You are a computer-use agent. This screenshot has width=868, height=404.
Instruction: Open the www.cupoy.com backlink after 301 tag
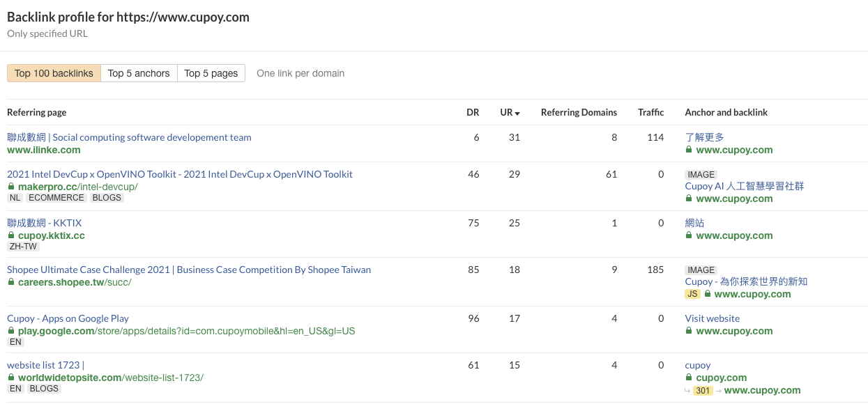click(763, 391)
